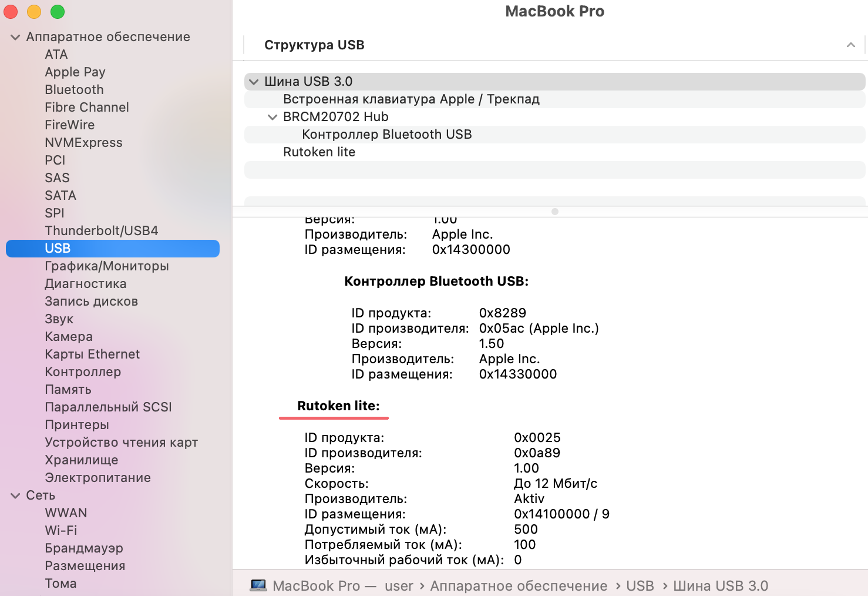Screen dimensions: 868x596
Task: Click the manufacturer value Aktiv
Action: pos(529,499)
